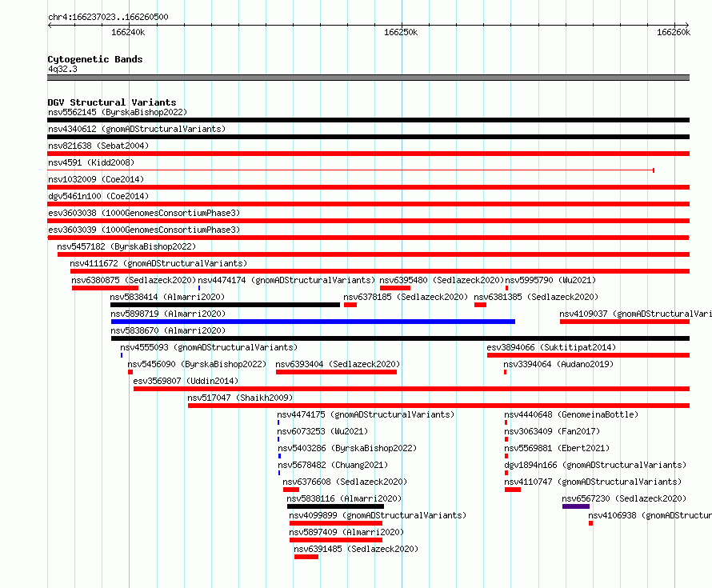
Task: Click nsv5457182 (ByrskaBishop2022) label
Action: [126, 246]
